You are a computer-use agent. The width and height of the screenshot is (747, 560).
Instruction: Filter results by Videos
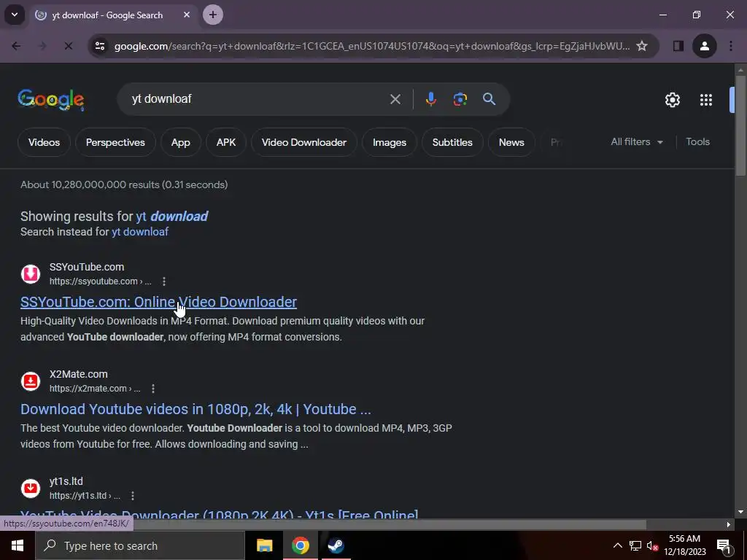44,142
